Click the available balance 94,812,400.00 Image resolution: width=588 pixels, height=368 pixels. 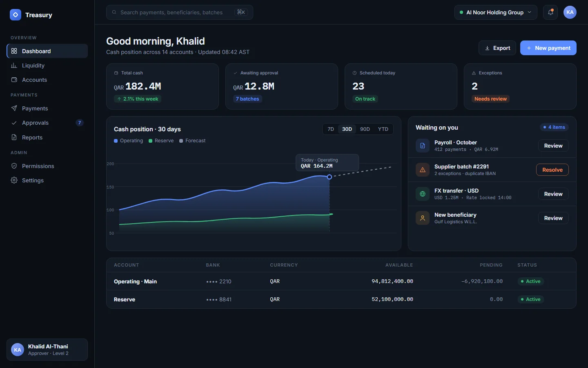(x=392, y=281)
